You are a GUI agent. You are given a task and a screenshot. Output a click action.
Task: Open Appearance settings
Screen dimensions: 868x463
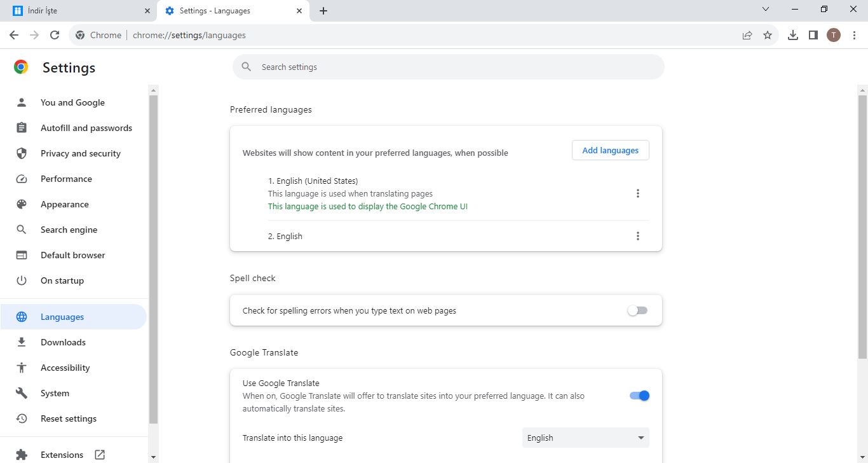coord(73,204)
